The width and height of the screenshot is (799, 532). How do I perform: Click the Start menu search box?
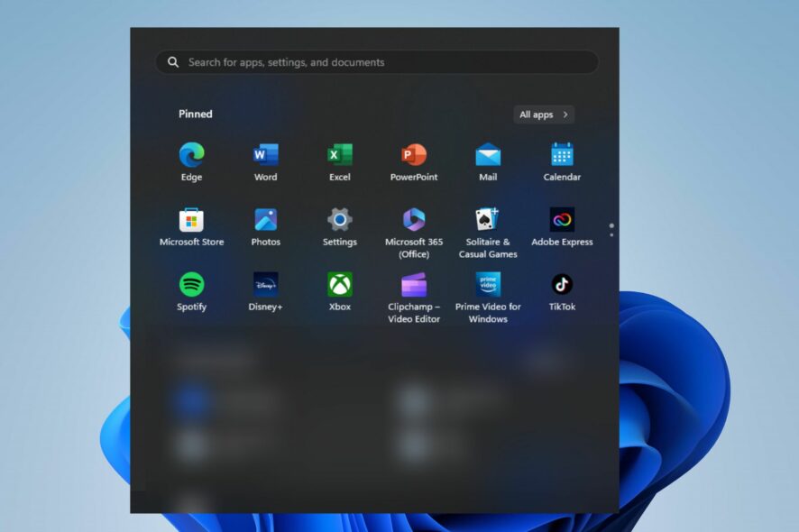point(377,62)
